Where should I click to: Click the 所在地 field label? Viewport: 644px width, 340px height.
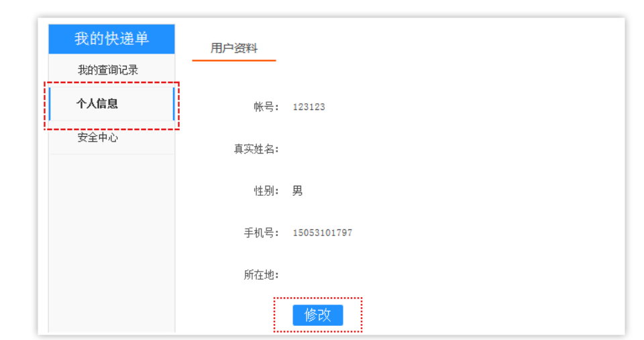click(261, 275)
